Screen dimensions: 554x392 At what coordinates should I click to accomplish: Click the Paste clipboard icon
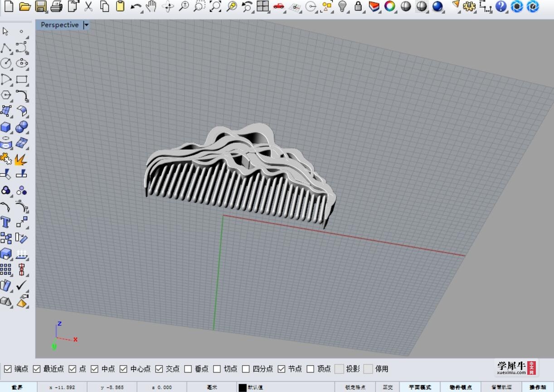pyautogui.click(x=120, y=6)
